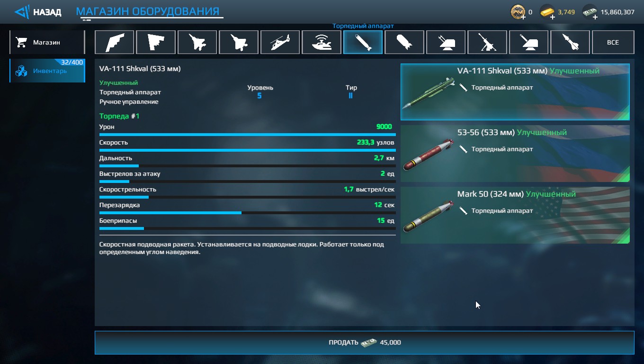Select the helicopter equipment category icon
The height and width of the screenshot is (364, 644).
point(280,42)
